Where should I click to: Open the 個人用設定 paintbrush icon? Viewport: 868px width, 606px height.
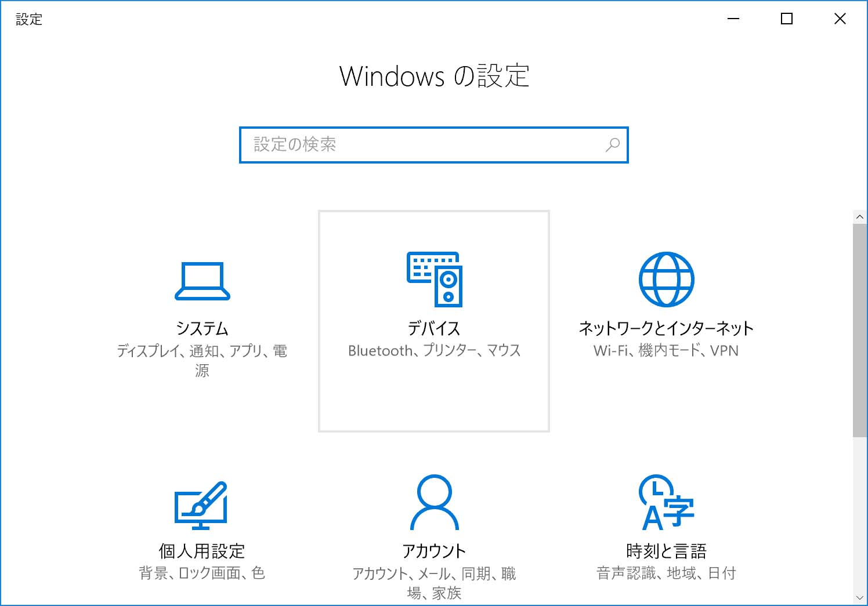[x=201, y=505]
